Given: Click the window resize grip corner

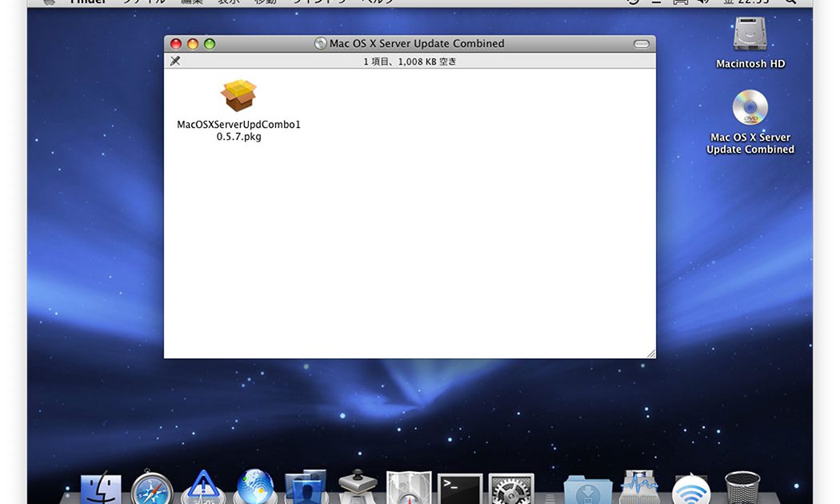Looking at the screenshot, I should [x=651, y=354].
